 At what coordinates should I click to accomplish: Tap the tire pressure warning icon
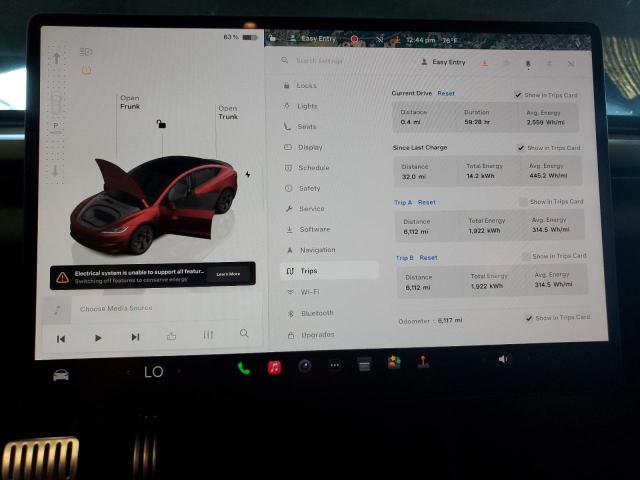(87, 70)
